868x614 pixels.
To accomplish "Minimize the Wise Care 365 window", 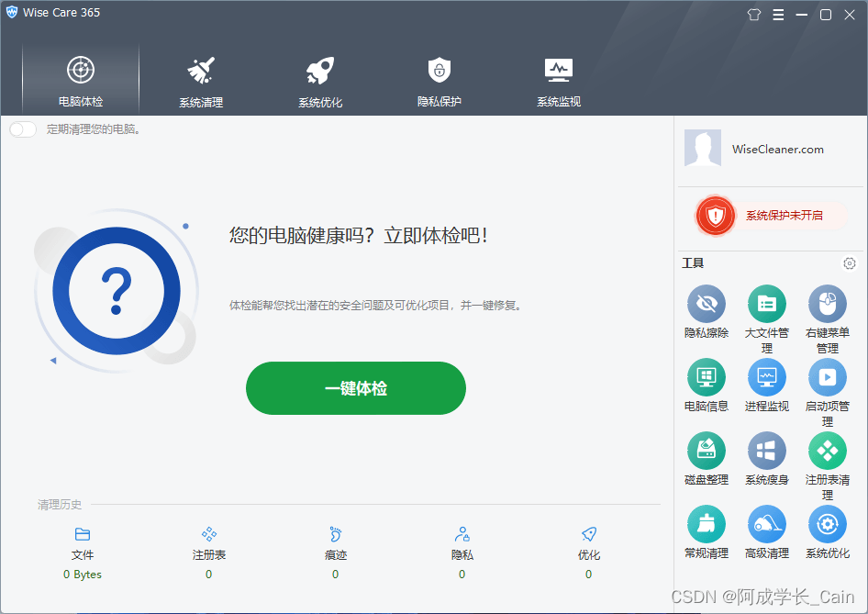I will click(802, 15).
